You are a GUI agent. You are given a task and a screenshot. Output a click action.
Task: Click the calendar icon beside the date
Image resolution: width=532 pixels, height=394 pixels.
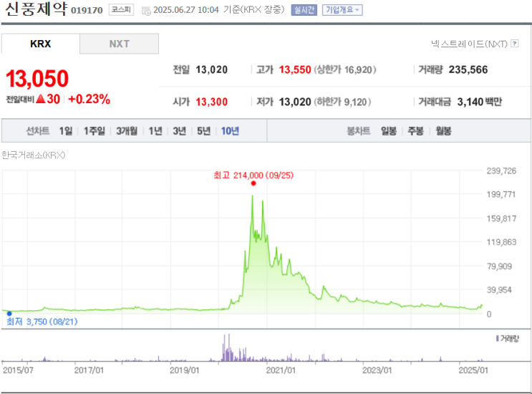(146, 11)
